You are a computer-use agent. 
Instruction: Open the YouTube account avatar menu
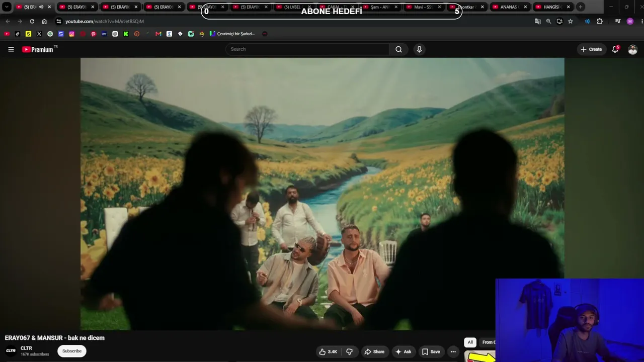pos(632,49)
